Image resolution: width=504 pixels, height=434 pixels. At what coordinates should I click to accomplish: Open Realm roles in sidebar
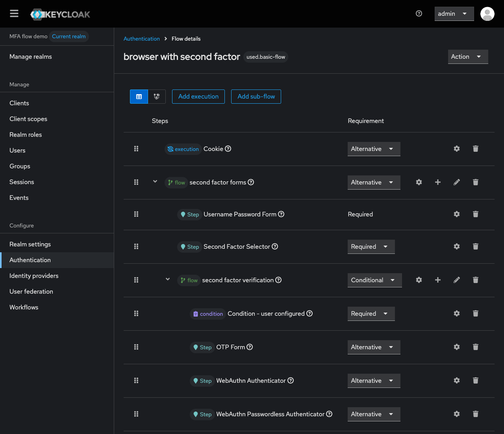pyautogui.click(x=57, y=135)
